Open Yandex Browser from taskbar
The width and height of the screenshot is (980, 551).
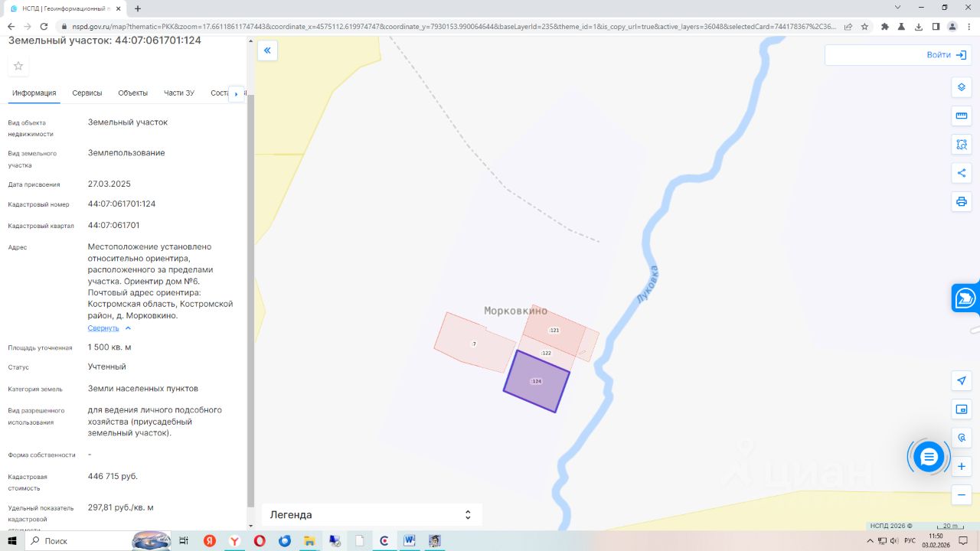tap(234, 541)
